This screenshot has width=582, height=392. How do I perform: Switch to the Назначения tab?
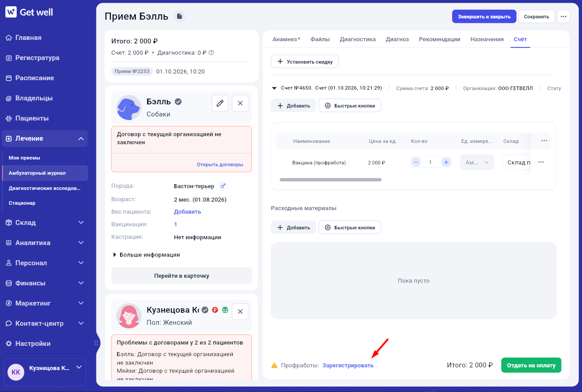coord(487,39)
